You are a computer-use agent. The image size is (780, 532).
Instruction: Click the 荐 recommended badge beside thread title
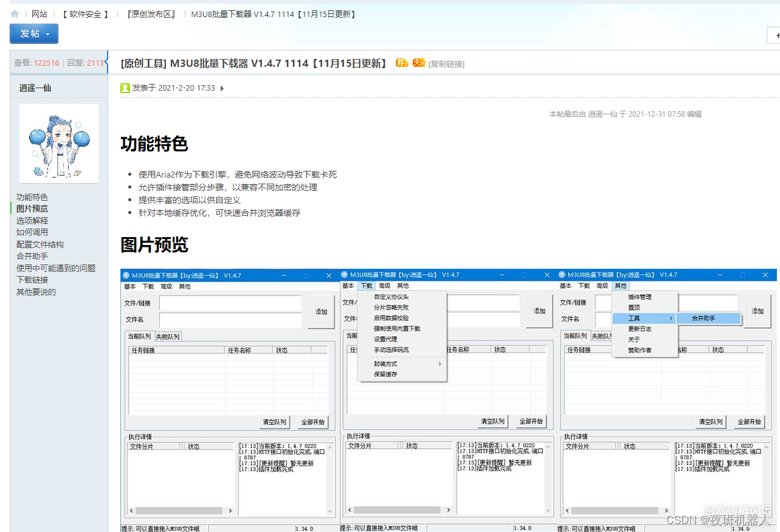[x=402, y=63]
